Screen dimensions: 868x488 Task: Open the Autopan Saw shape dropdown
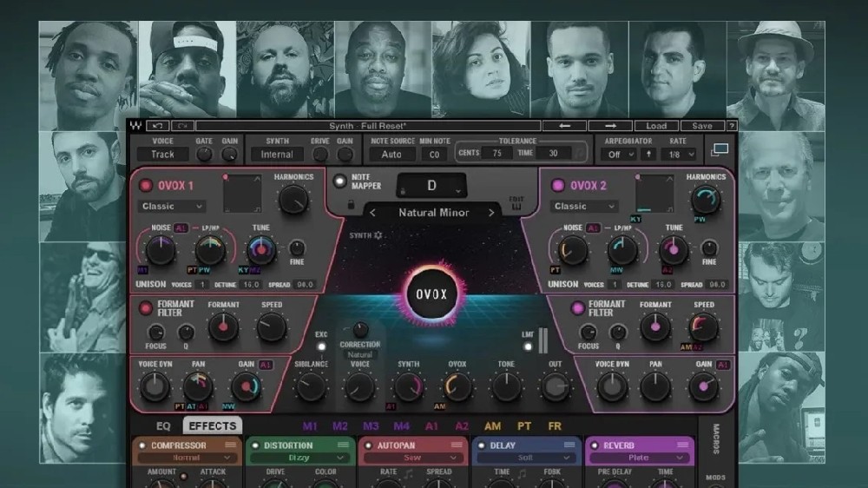click(412, 458)
